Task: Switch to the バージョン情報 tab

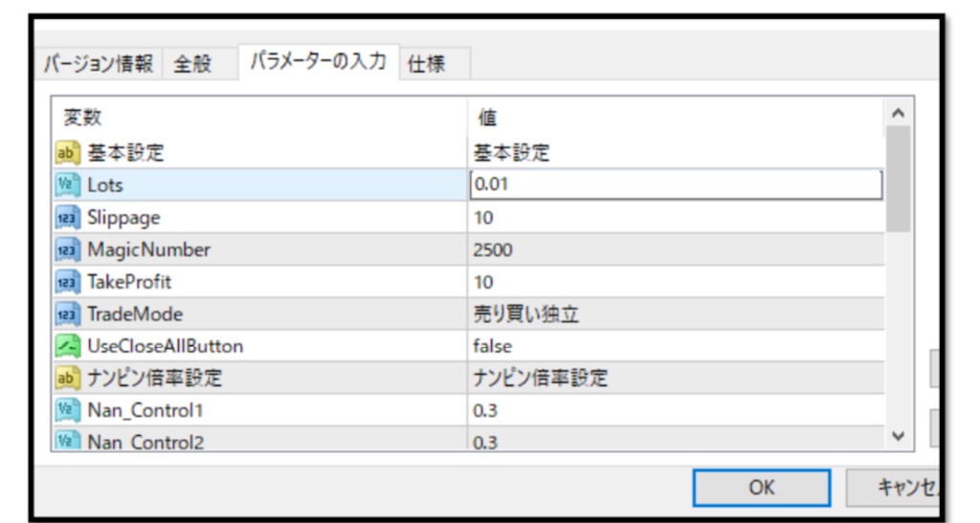Action: point(99,64)
